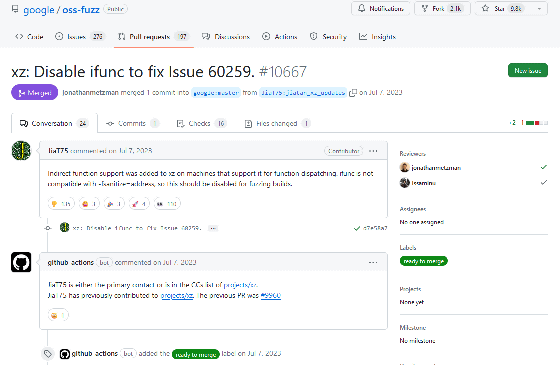The height and width of the screenshot is (365, 560).
Task: Open the previous PR number link
Action: click(271, 295)
